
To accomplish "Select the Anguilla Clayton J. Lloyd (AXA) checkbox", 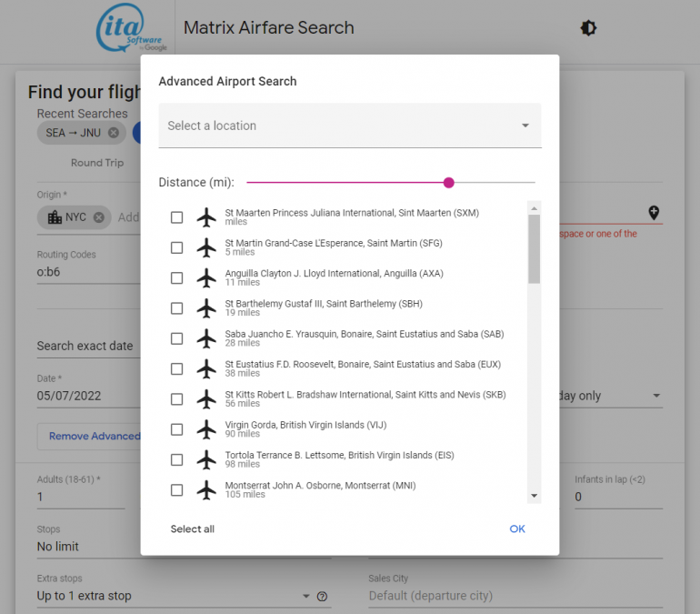I will tap(176, 278).
